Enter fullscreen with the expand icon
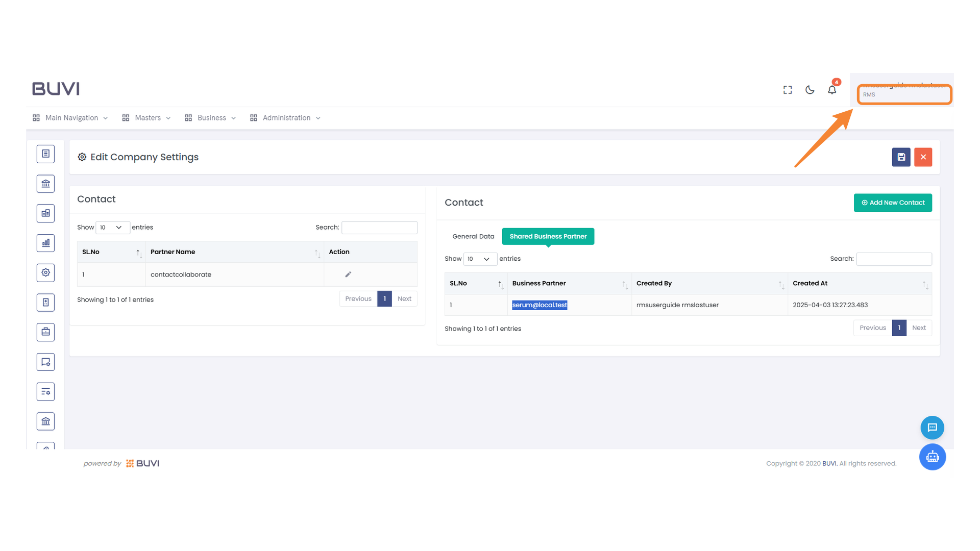The width and height of the screenshot is (980, 551). click(x=787, y=89)
